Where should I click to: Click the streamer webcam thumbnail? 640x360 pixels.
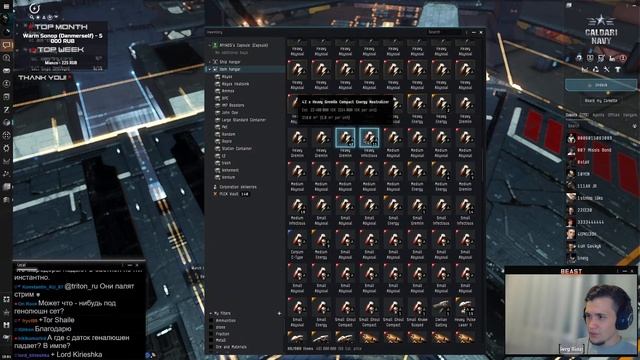(571, 314)
